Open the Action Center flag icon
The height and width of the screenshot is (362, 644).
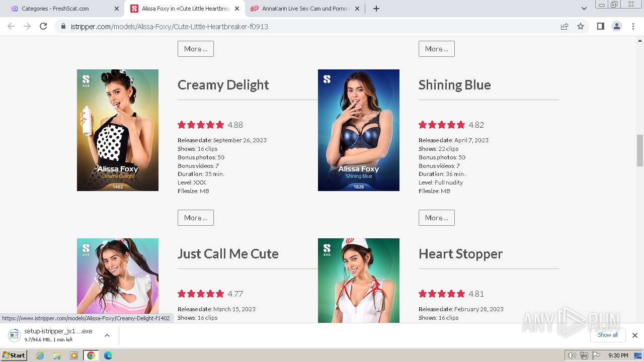(596, 355)
